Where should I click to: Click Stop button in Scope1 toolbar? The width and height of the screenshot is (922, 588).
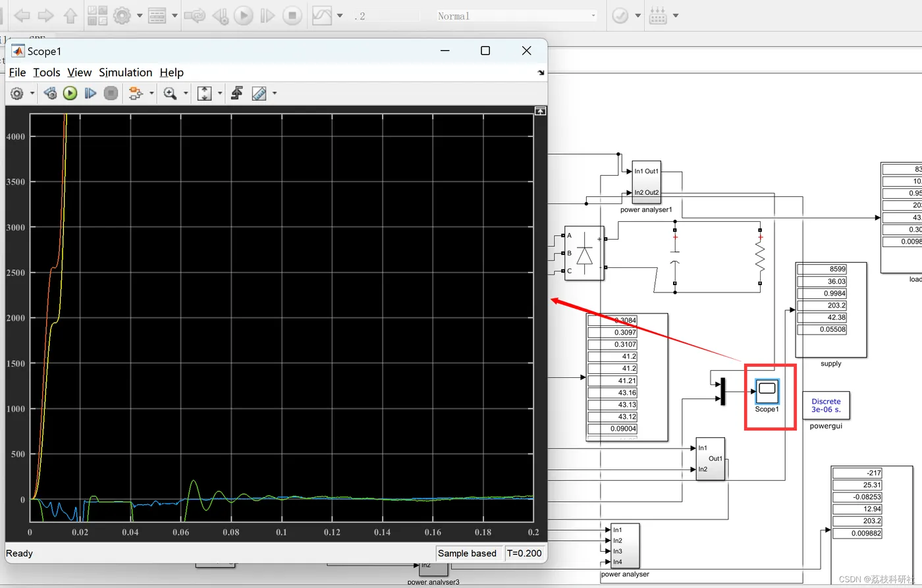111,94
